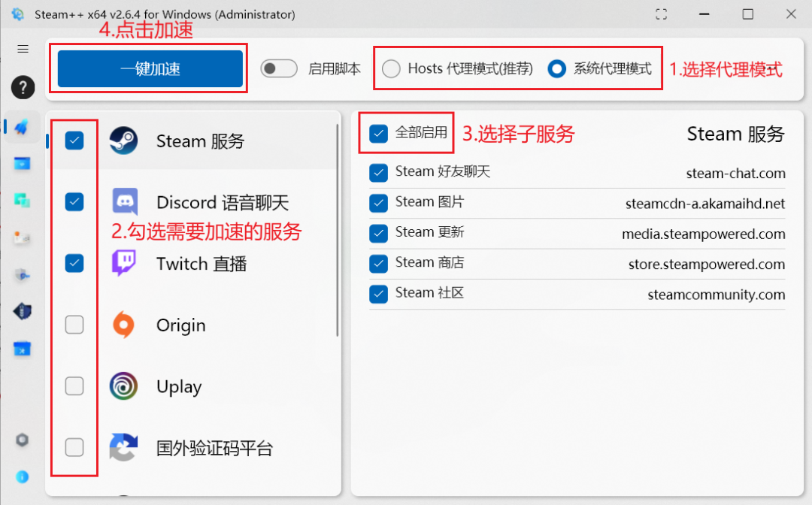Check the Origin checkbox
812x505 pixels.
click(74, 325)
